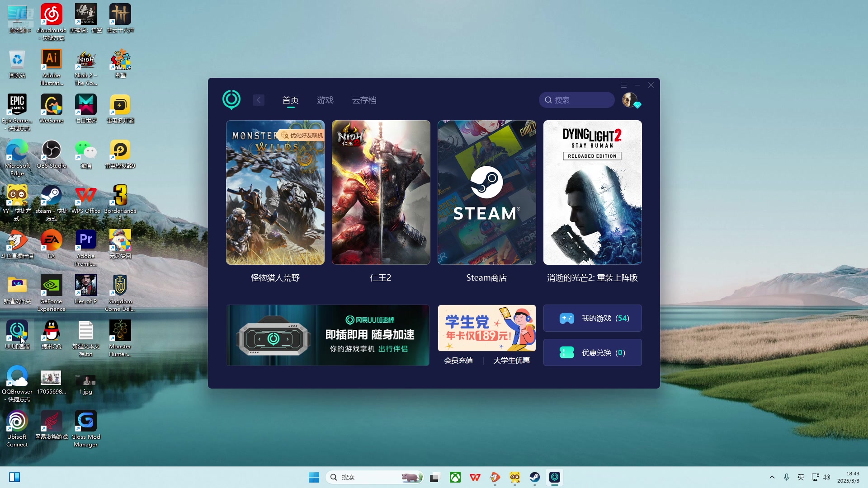Select the GeForce Experience desktop icon
868x488 pixels.
[x=52, y=293]
